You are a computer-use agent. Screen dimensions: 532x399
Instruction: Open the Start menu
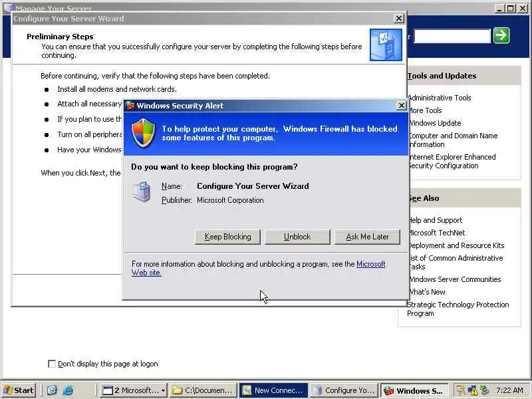[x=18, y=390]
